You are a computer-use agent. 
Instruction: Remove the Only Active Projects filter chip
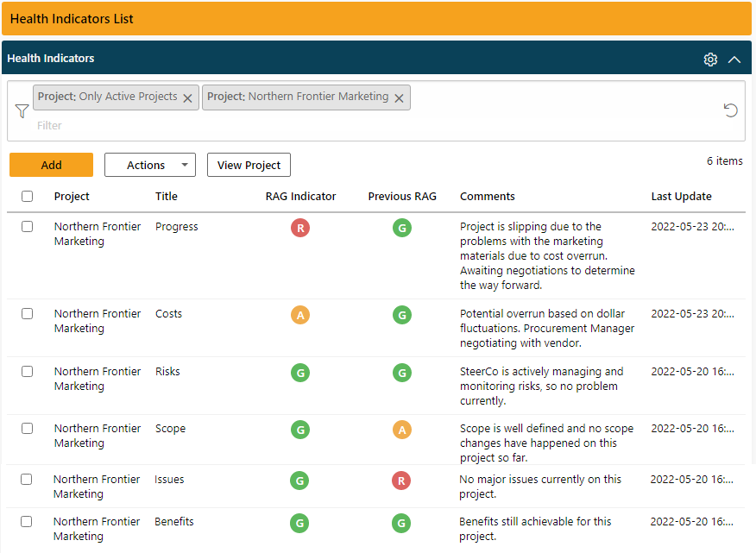[187, 97]
